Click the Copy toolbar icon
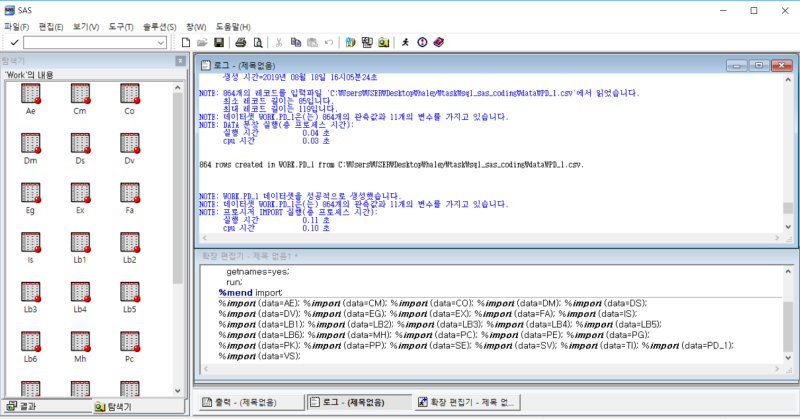This screenshot has height=419, width=800. coord(296,42)
